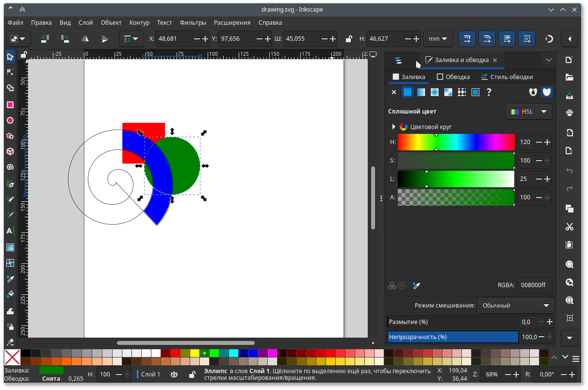Select the Node editing tool

[10, 72]
